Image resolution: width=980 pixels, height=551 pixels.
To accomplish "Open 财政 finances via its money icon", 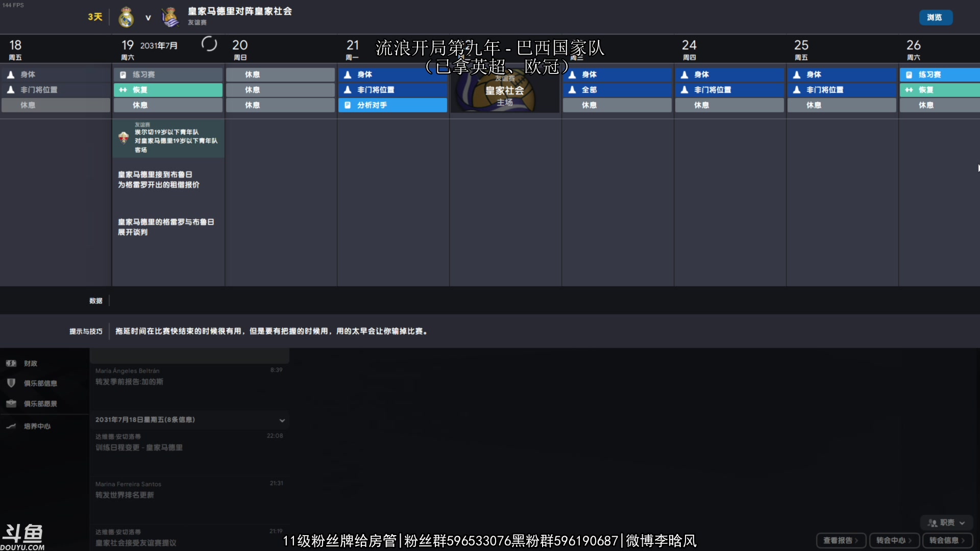I will 11,363.
